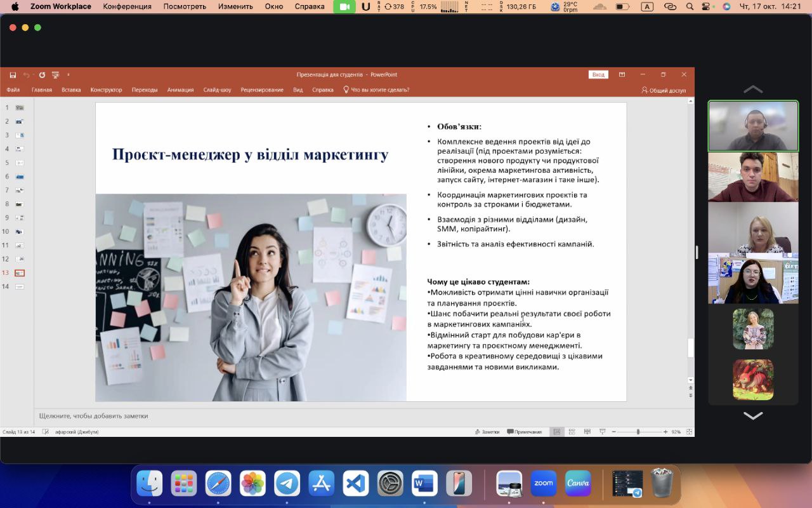Screen dimensions: 812x508
Task: Open reading view from status bar
Action: tap(587, 432)
